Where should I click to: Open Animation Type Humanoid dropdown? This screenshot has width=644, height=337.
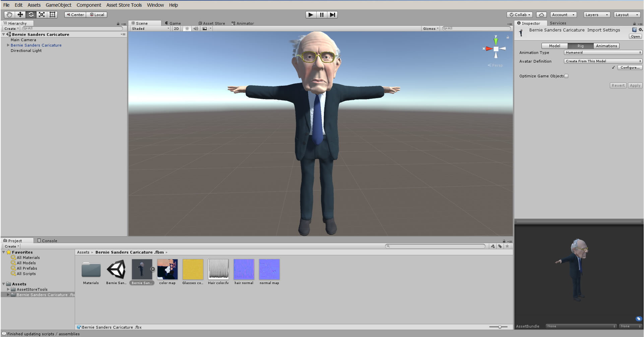[x=603, y=53]
